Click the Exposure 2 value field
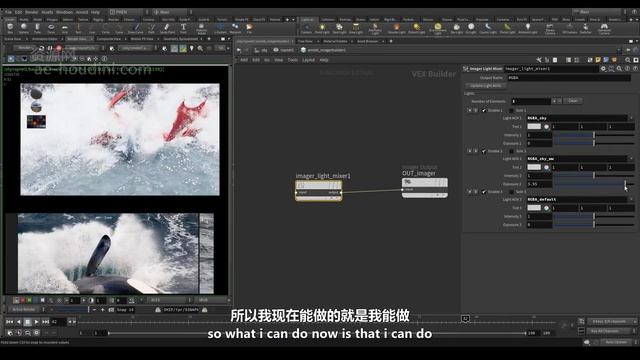The height and width of the screenshot is (360, 640). [539, 184]
